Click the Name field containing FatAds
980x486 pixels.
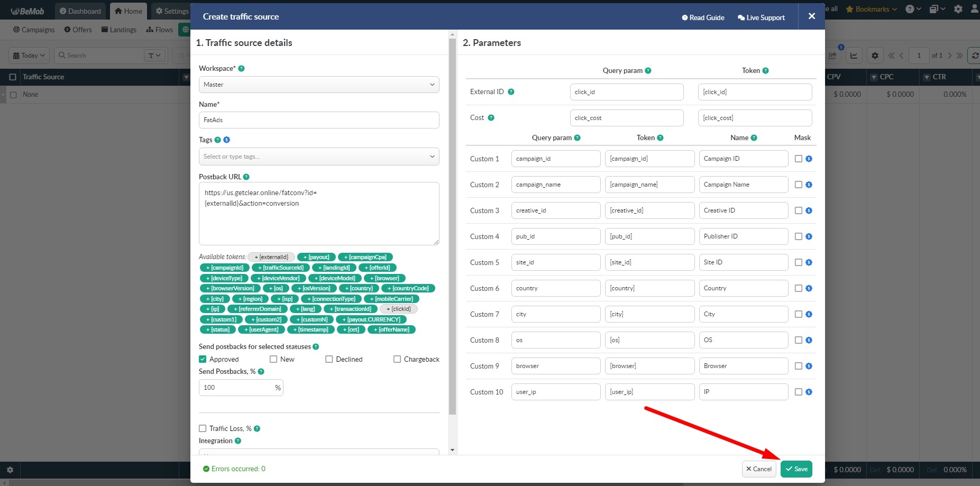[x=319, y=120]
